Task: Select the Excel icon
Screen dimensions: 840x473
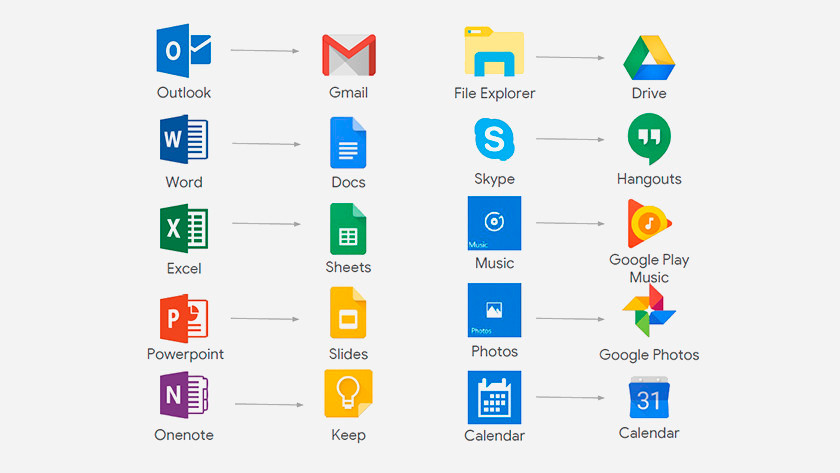Action: pyautogui.click(x=183, y=229)
